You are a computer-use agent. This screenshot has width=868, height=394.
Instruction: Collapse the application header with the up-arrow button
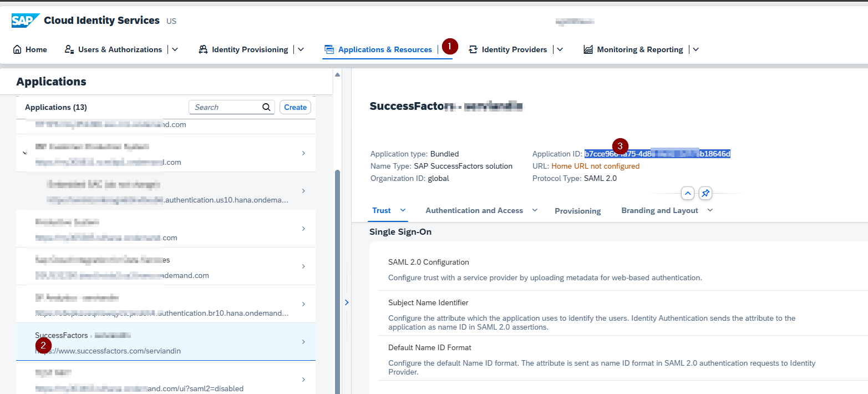(x=688, y=193)
